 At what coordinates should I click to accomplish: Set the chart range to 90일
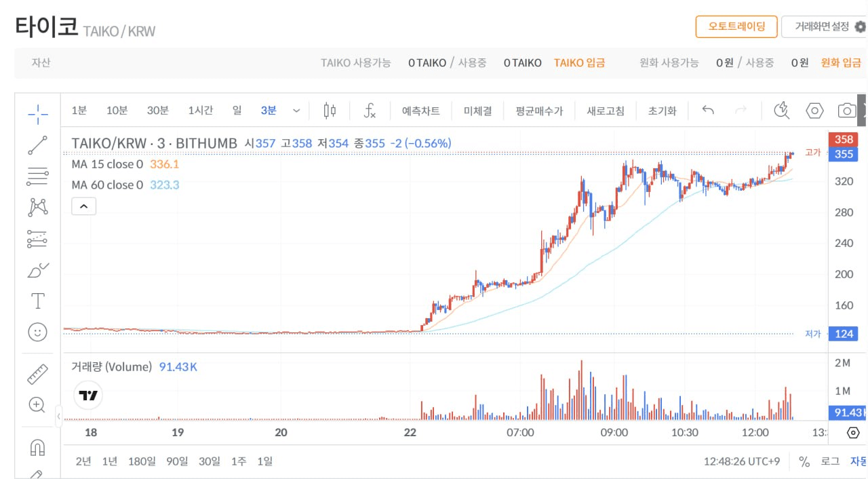[x=177, y=461]
